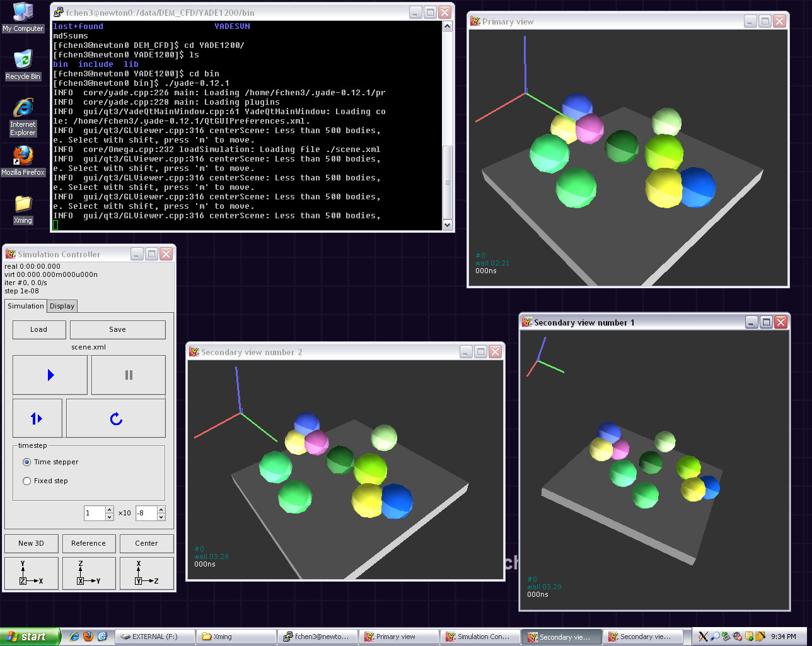The width and height of the screenshot is (812, 646).
Task: Select the Time stepper radio option
Action: tap(27, 462)
